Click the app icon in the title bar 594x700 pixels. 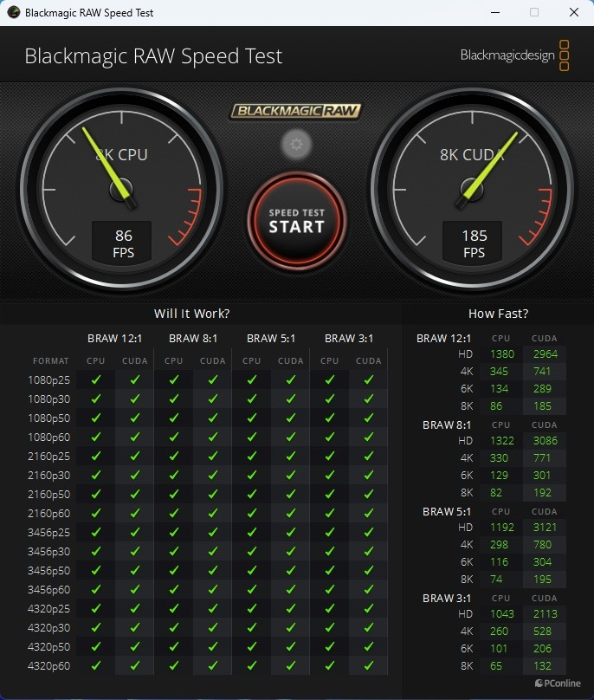point(13,12)
